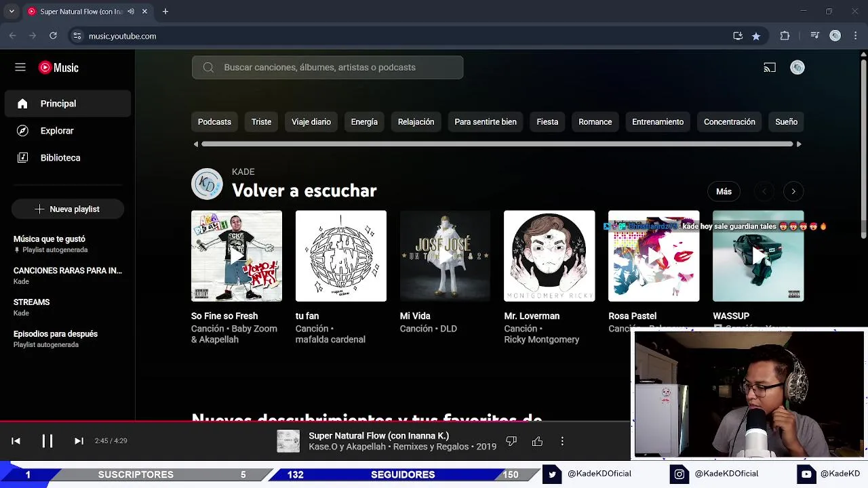Select the Energía chip
Viewport: 868px width, 488px height.
[364, 122]
